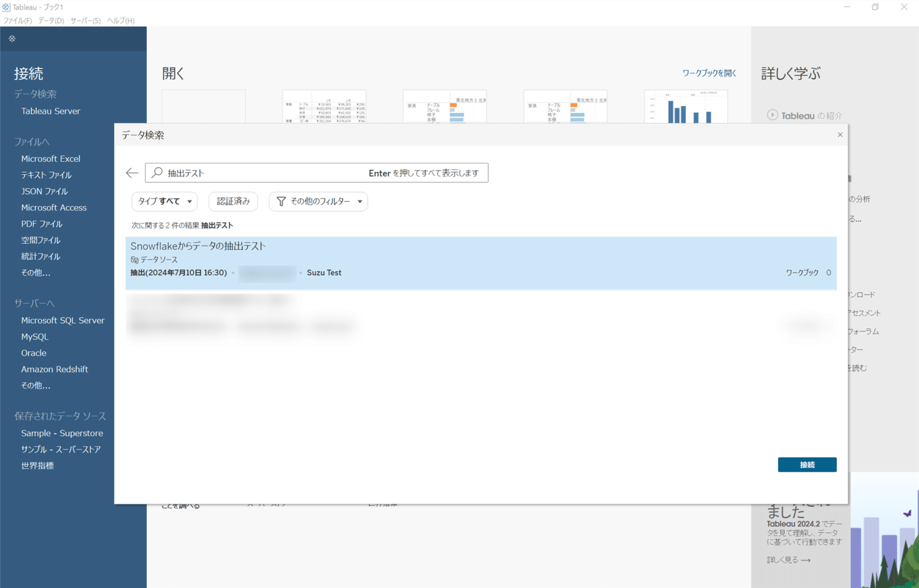Choose PDF ファイル connection
Screen dimensions: 919x588
coord(42,224)
